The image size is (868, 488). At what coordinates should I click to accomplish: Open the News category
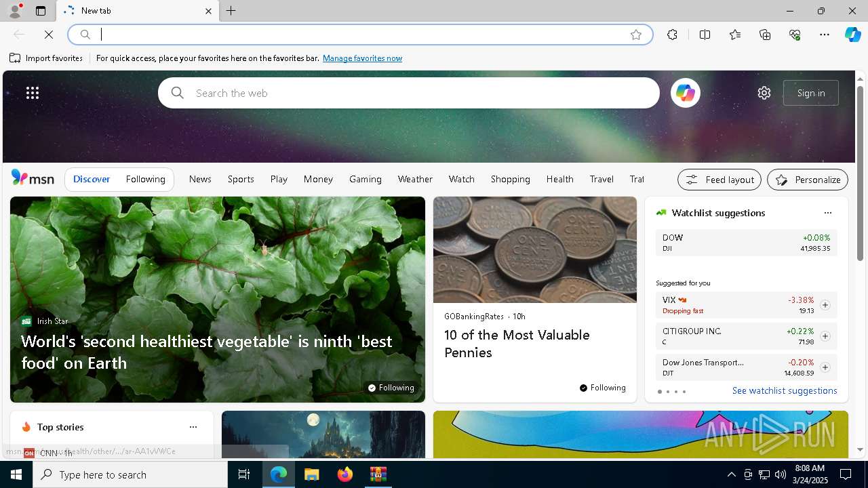[x=200, y=179]
